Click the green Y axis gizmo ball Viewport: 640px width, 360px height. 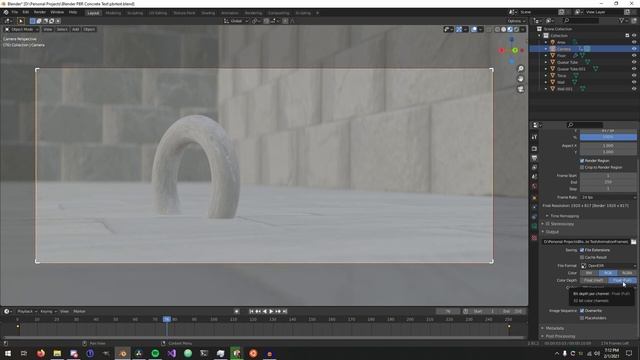515,50
